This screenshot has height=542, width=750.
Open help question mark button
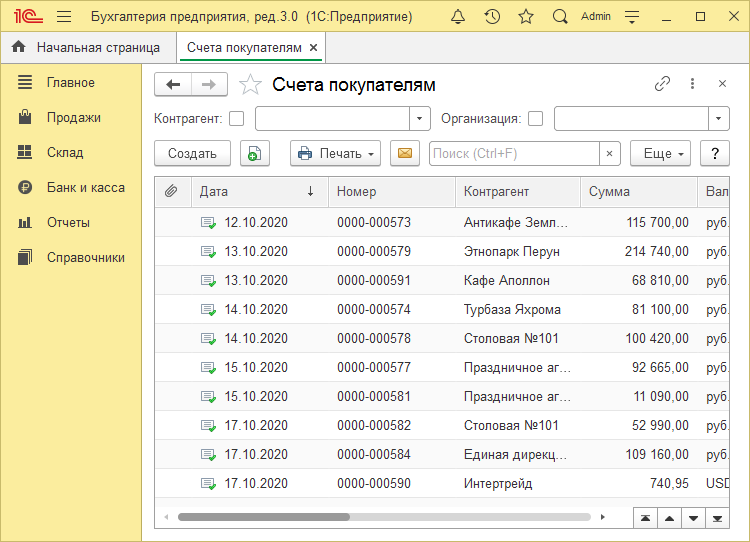[x=715, y=153]
